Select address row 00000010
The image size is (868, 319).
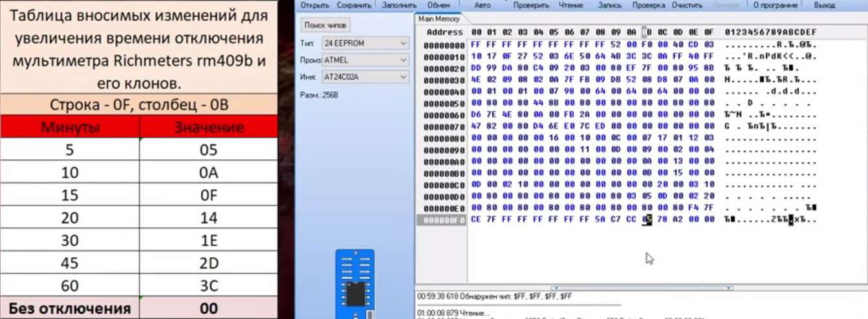(x=444, y=56)
